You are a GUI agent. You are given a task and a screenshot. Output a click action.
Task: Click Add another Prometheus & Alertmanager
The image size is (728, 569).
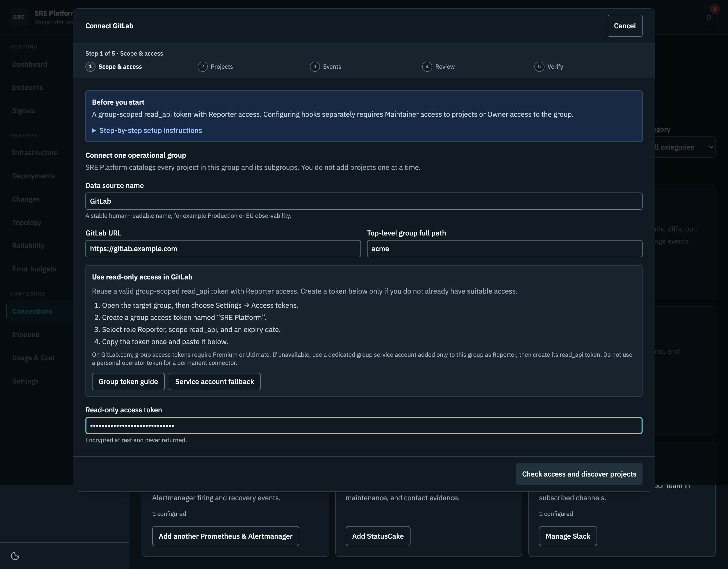[226, 536]
